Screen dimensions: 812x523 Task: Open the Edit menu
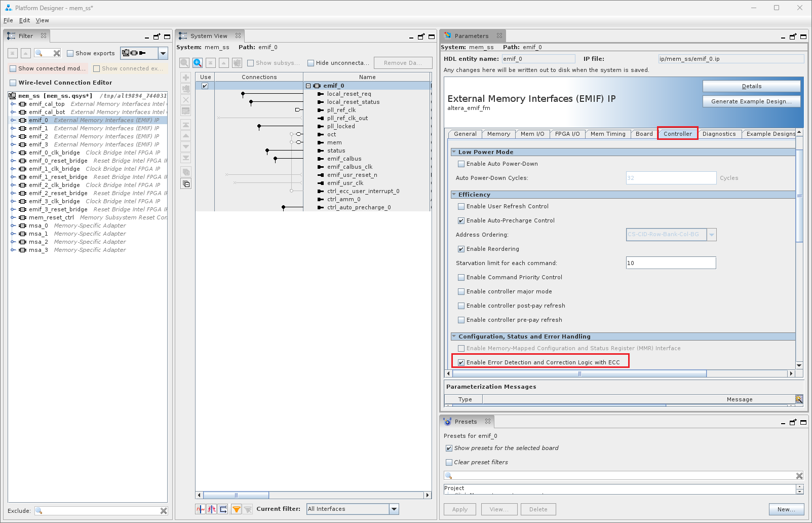pos(24,21)
